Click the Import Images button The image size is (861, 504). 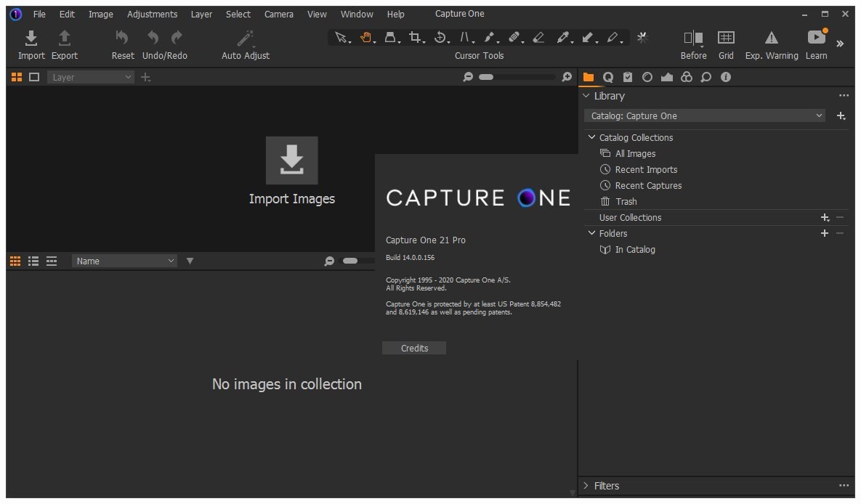[291, 160]
